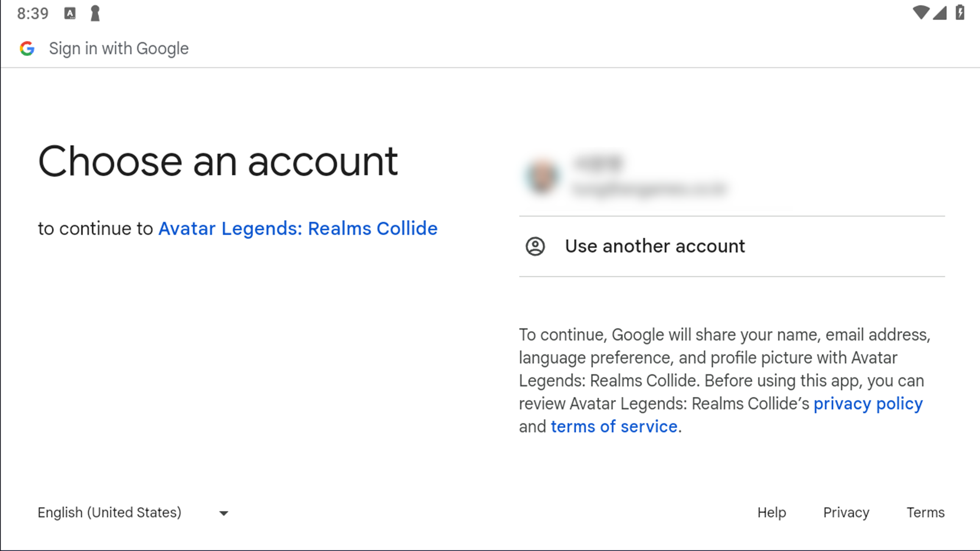Viewport: 980px width, 551px height.
Task: Open the Terms footer link
Action: click(x=925, y=512)
